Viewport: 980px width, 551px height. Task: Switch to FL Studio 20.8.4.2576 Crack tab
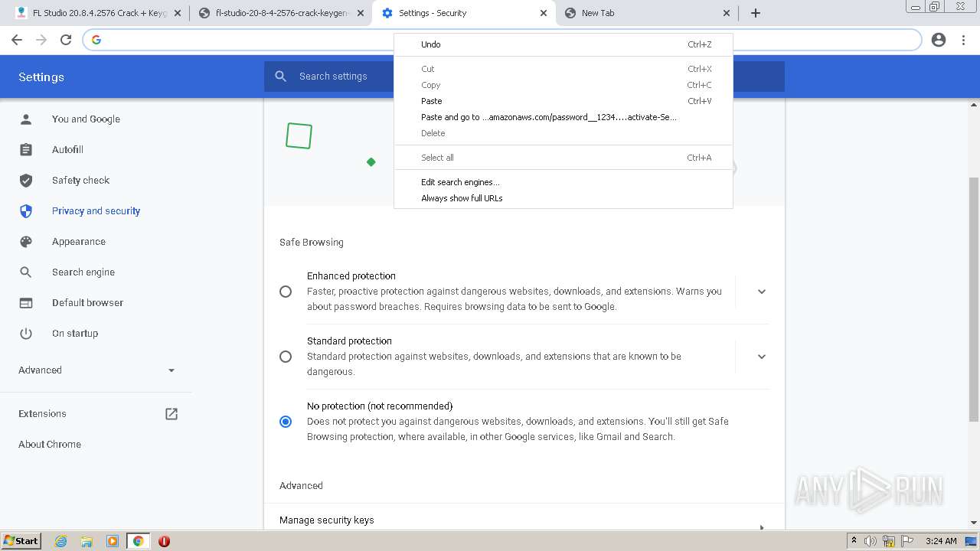[96, 13]
